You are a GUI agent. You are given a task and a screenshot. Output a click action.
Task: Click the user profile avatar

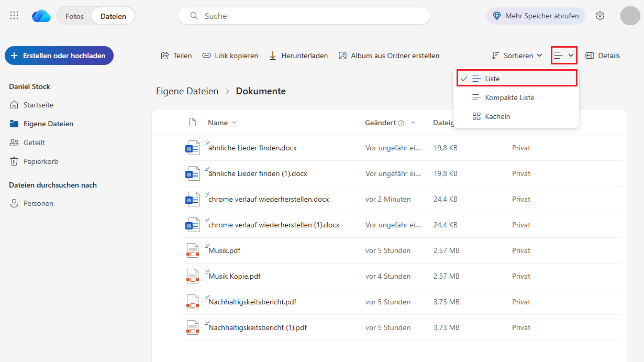coord(630,16)
